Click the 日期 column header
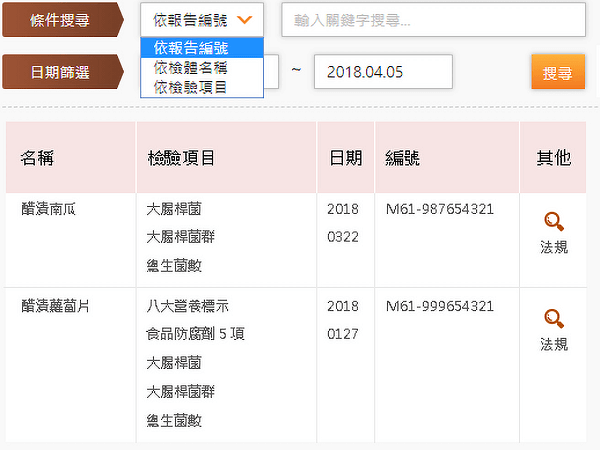This screenshot has width=600, height=450. pyautogui.click(x=345, y=158)
